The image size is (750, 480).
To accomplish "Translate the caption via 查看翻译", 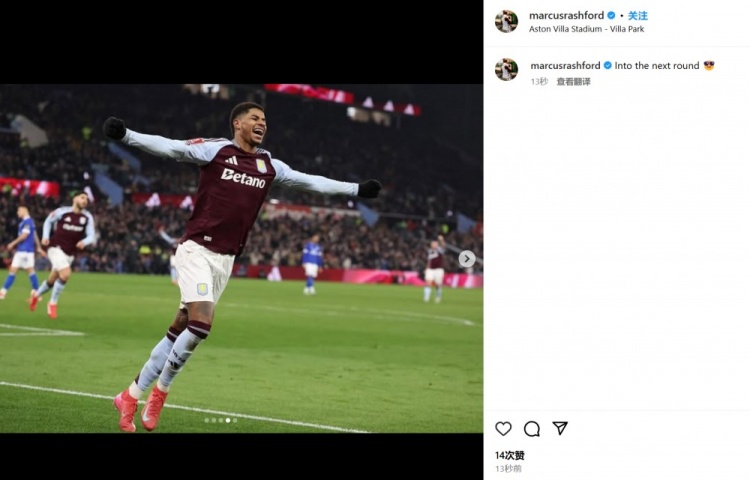I will click(x=574, y=82).
